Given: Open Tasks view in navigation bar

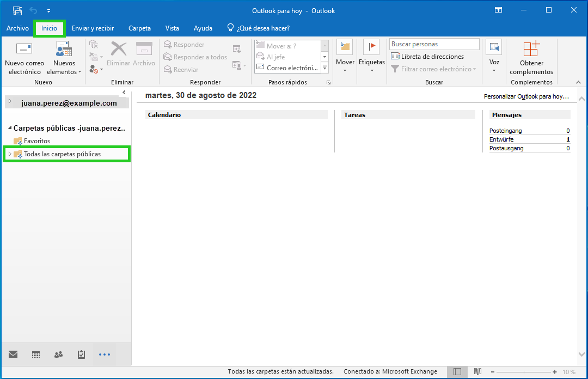Looking at the screenshot, I should pos(82,354).
